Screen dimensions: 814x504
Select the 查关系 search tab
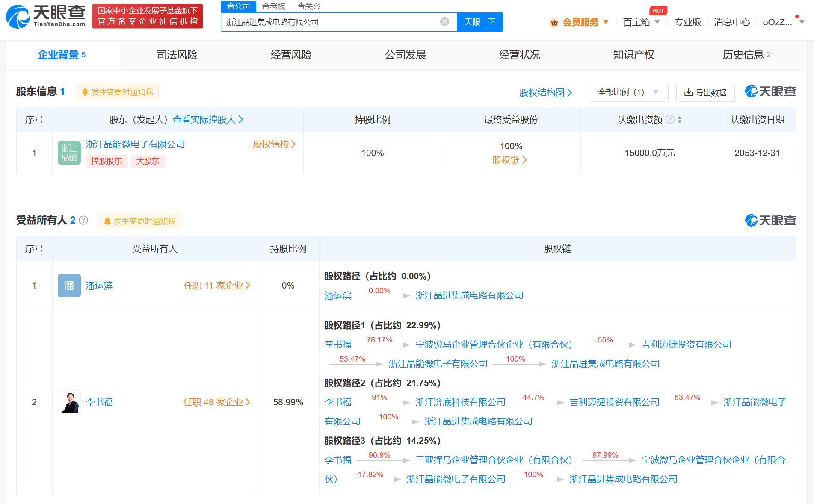point(309,6)
